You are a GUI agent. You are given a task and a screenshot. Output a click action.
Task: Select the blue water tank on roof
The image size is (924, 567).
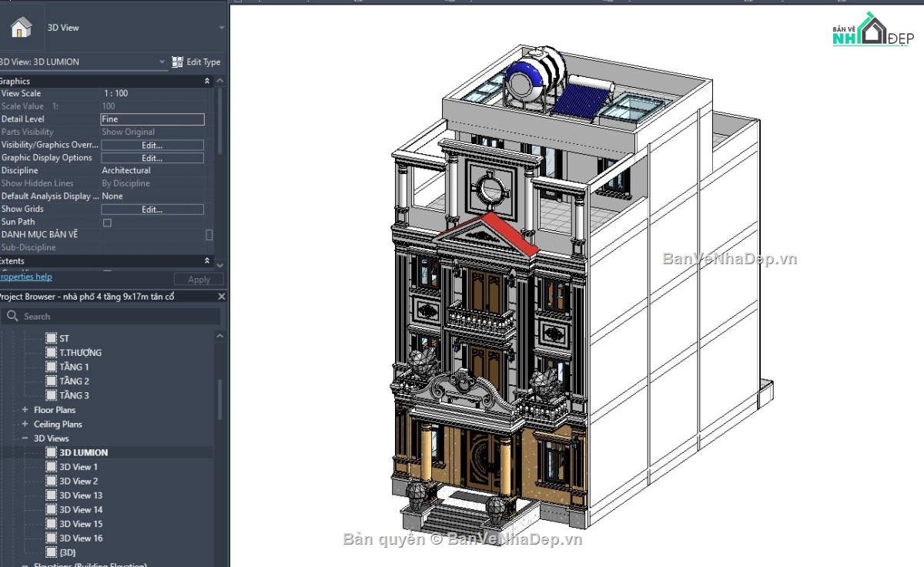pos(535,79)
